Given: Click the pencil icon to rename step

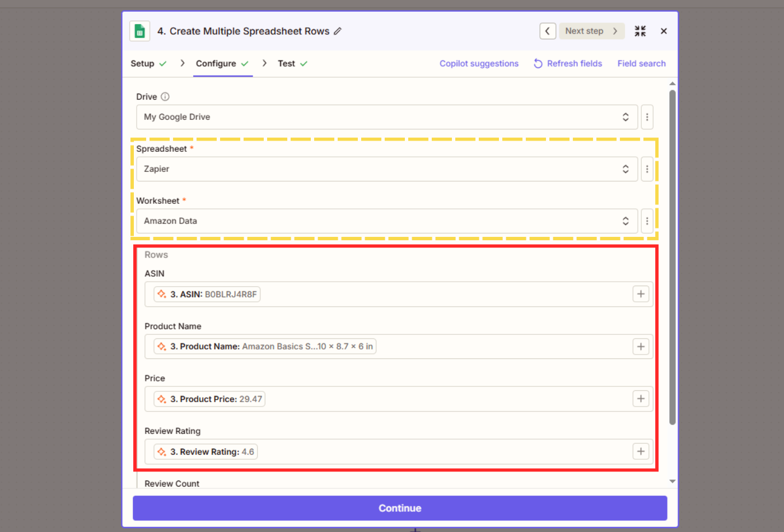Looking at the screenshot, I should tap(338, 31).
